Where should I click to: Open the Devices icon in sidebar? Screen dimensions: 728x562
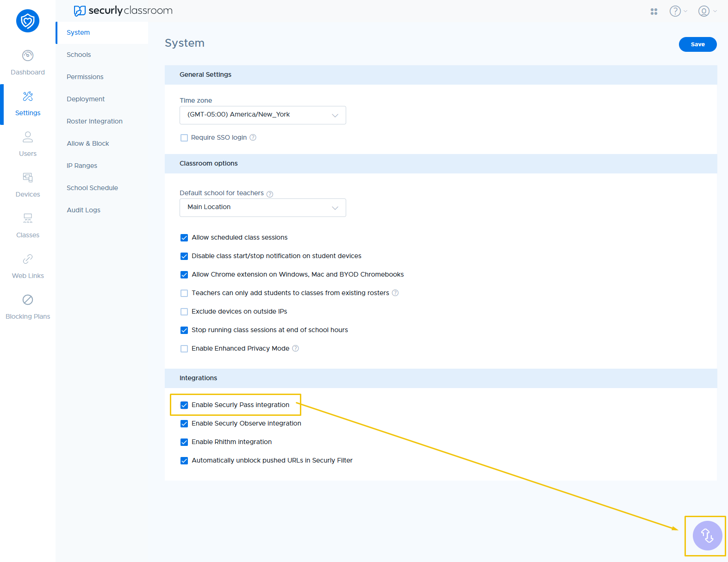(x=28, y=178)
